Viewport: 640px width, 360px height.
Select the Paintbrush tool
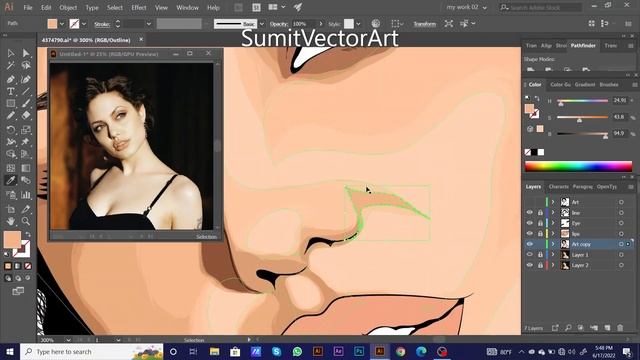click(x=26, y=104)
